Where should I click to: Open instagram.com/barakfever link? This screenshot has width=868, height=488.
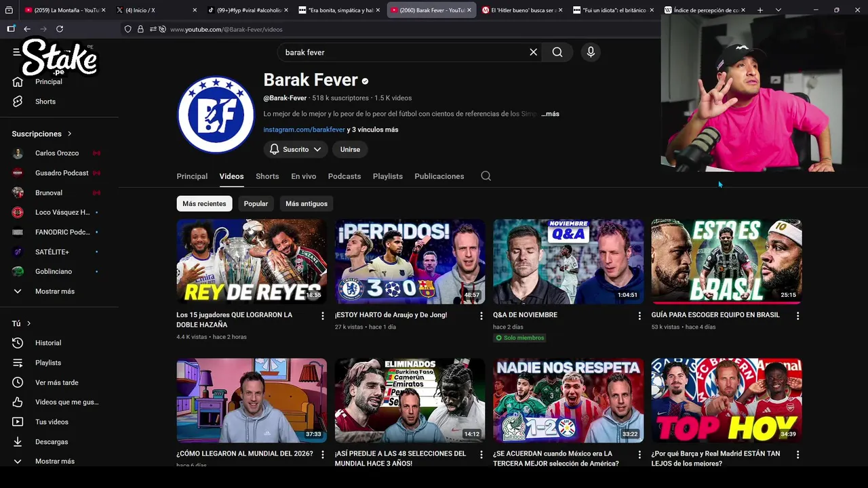[304, 129]
